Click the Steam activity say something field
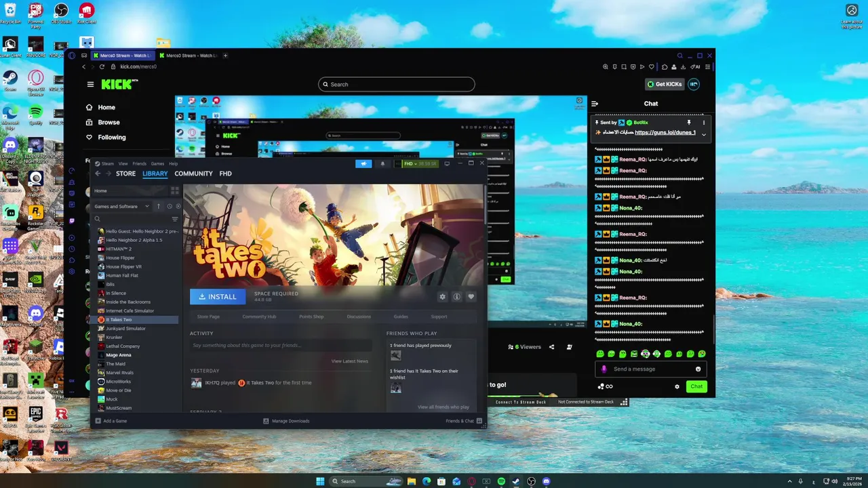868x488 pixels. 281,345
